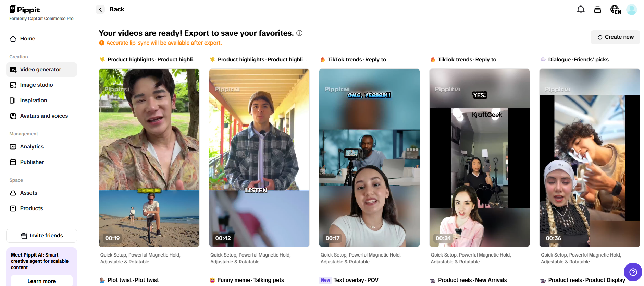The height and width of the screenshot is (286, 644).
Task: Click the Home icon in the sidebar
Action: 13,39
